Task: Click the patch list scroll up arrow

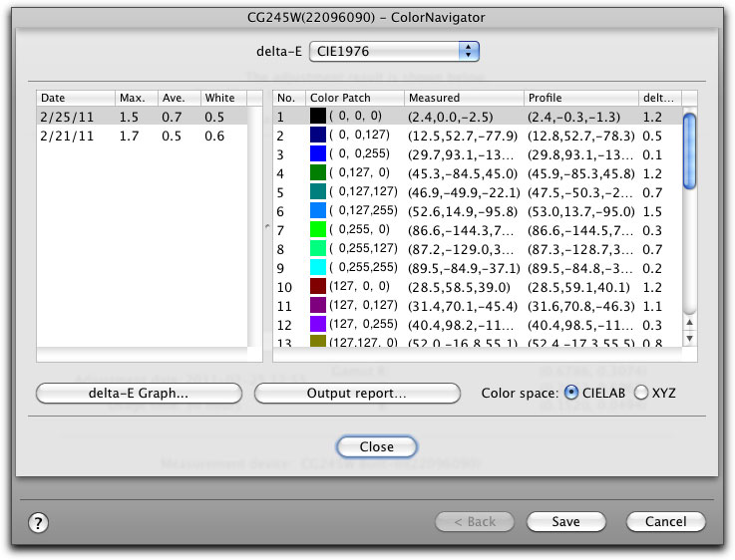Action: (x=689, y=322)
